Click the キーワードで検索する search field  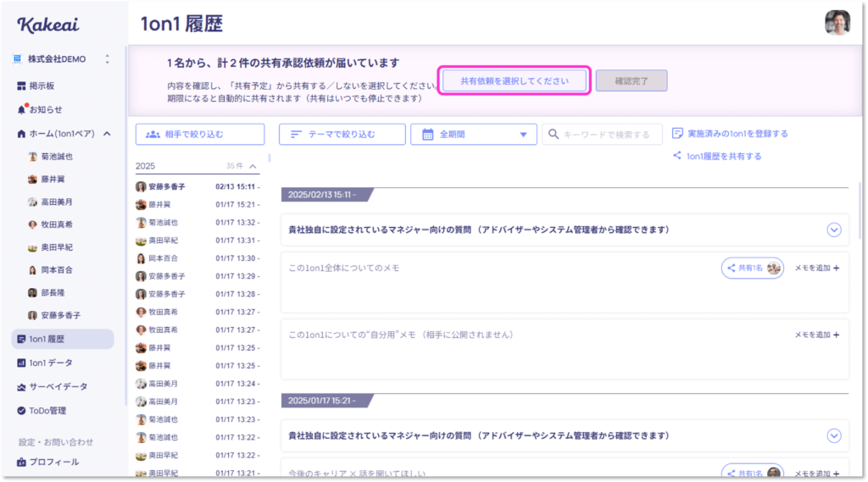pos(603,135)
